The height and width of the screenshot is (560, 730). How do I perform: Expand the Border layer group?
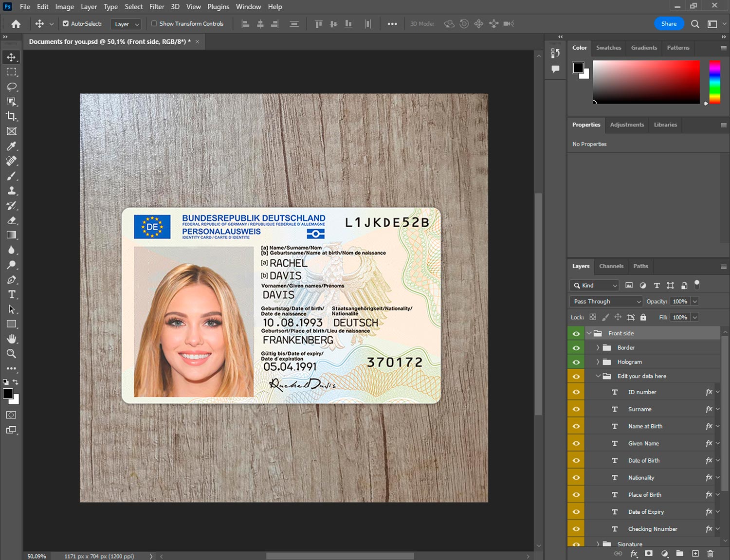click(598, 348)
